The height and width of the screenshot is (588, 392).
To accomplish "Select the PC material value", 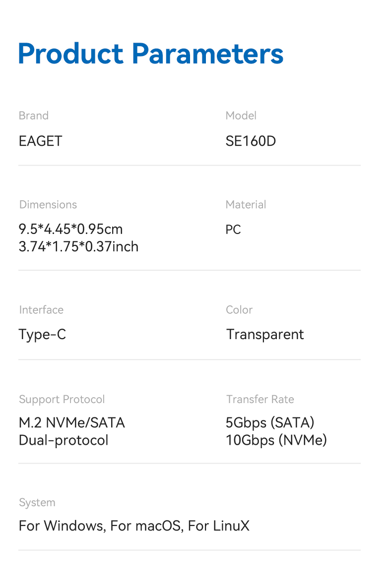I will [233, 230].
